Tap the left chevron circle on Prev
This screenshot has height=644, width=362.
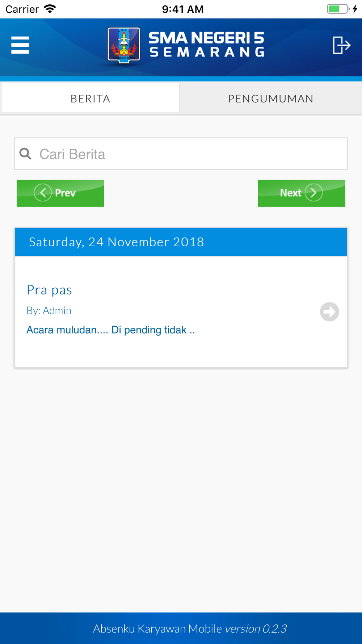43,193
